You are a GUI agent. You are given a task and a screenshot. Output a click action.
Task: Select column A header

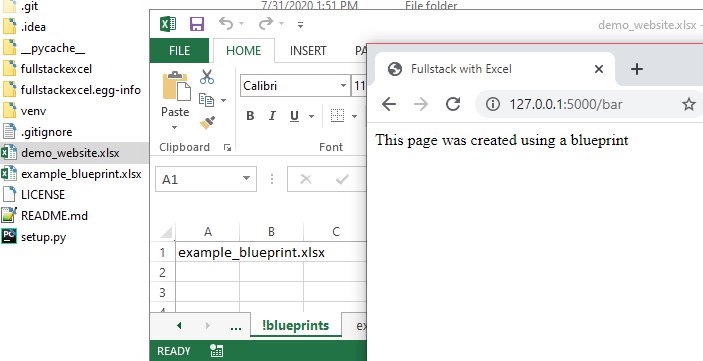[x=208, y=232]
